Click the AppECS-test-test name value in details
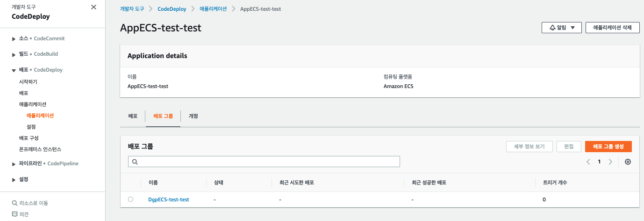 pyautogui.click(x=148, y=86)
